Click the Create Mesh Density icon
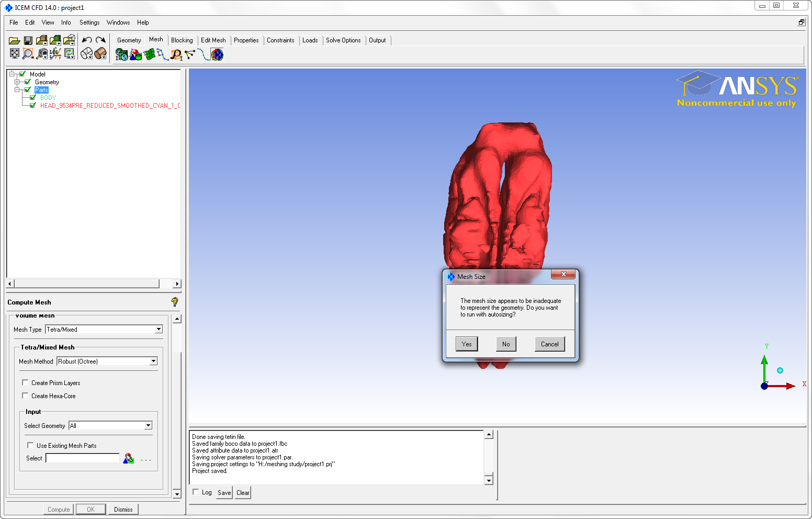Viewport: 812px width, 519px height. 176,54
